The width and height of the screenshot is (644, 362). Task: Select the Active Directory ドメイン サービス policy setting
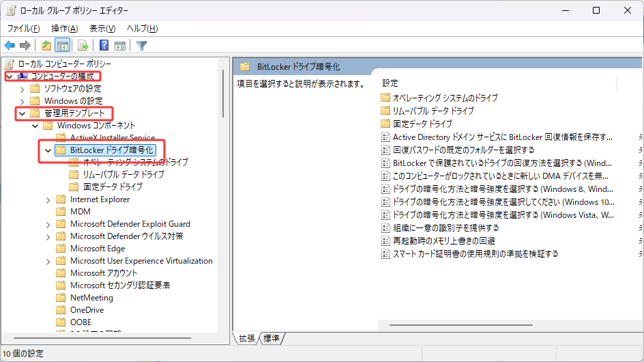(502, 137)
